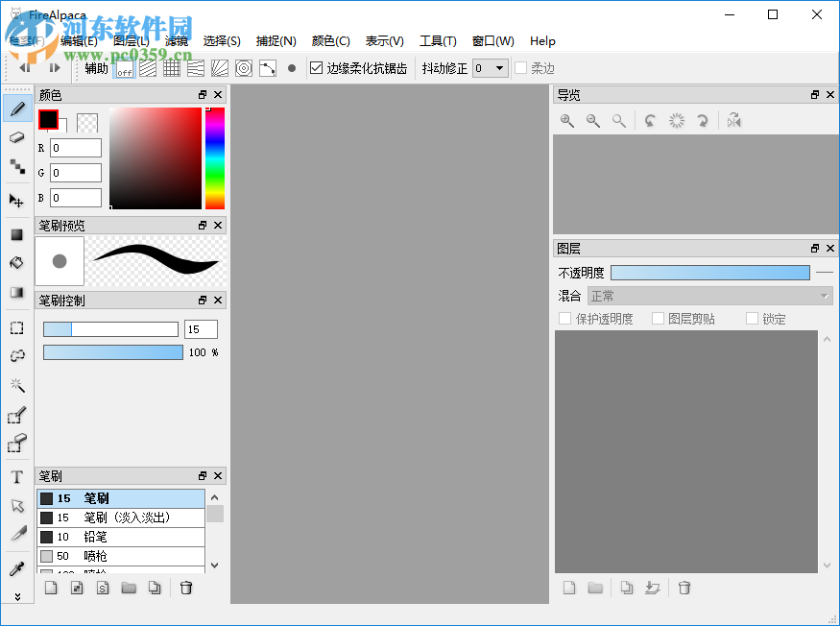This screenshot has width=840, height=626.
Task: Open the 抖动修正 correction dropdown
Action: [x=490, y=68]
